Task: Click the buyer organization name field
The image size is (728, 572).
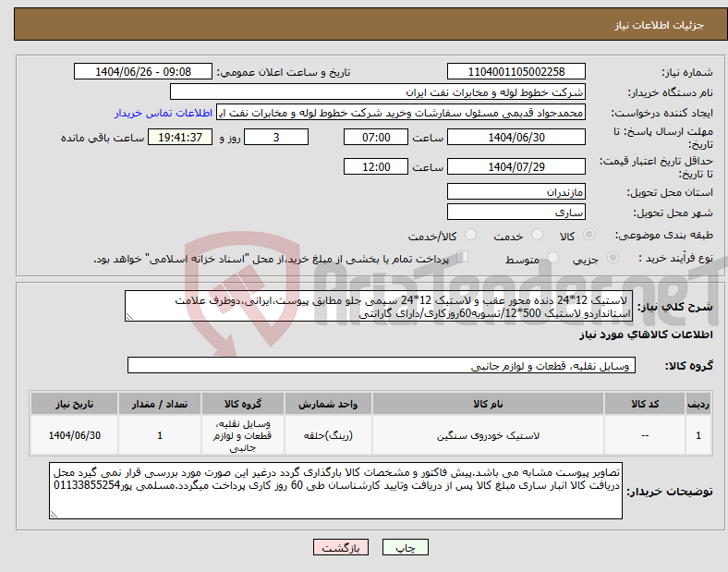Action: coord(378,91)
